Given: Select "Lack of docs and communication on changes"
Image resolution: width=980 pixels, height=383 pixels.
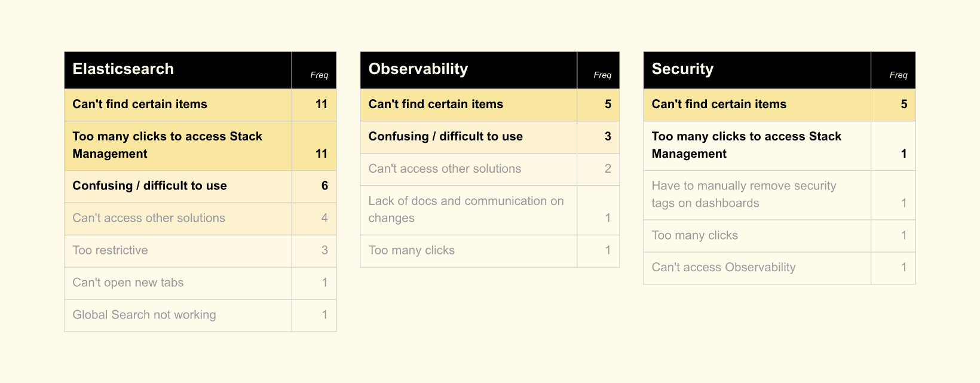Looking at the screenshot, I should tap(466, 210).
